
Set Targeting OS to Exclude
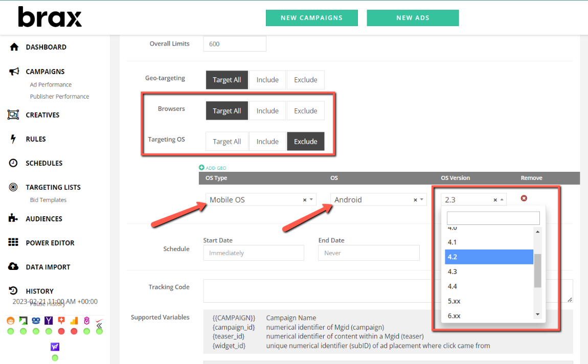pos(305,141)
